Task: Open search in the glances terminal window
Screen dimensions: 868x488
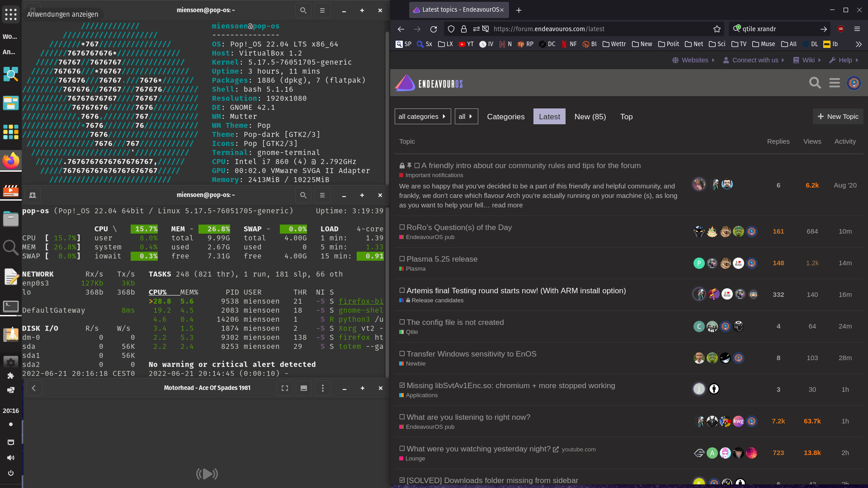Action: [x=303, y=195]
